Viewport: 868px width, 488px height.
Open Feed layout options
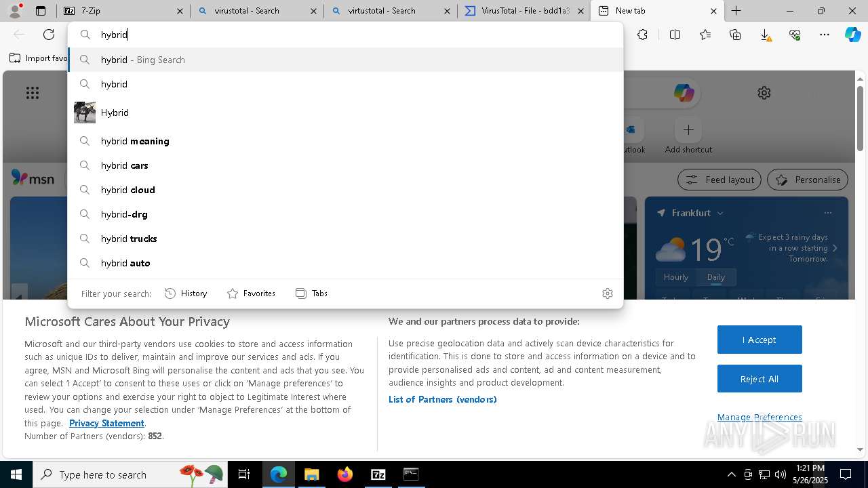click(719, 180)
